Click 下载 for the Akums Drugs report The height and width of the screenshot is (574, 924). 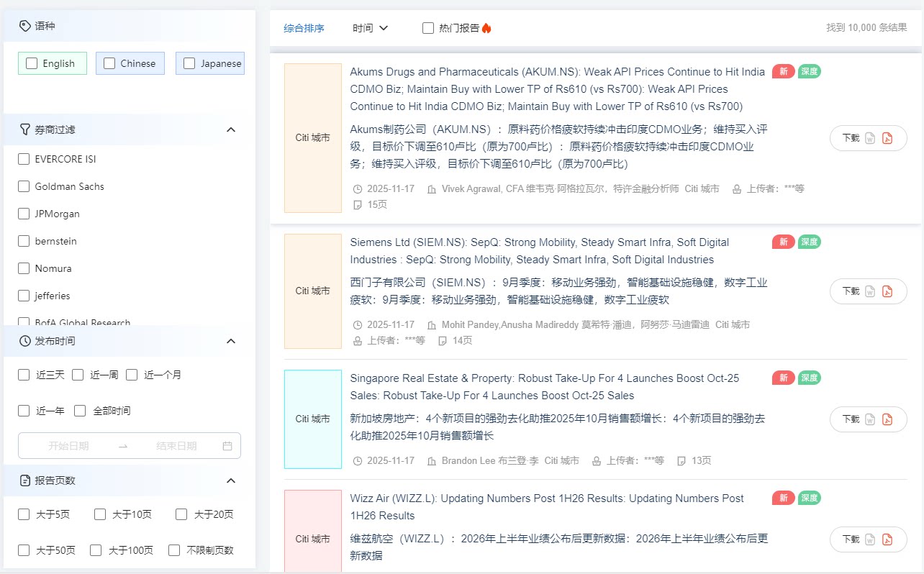pyautogui.click(x=851, y=138)
